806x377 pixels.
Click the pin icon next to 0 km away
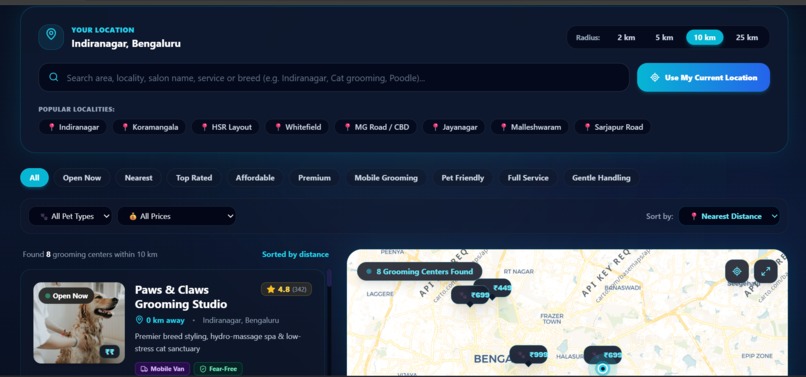click(x=139, y=320)
